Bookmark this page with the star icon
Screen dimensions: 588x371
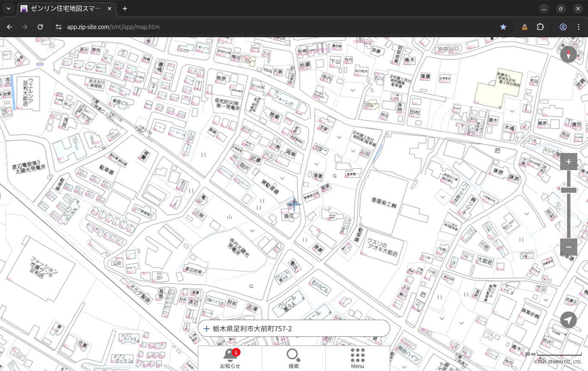coord(503,27)
